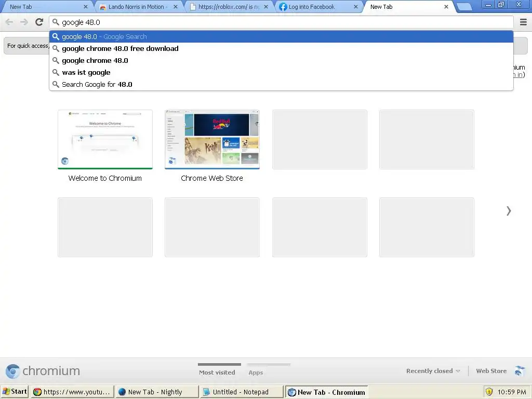Select 'google chrome 48.0 free download' suggestion
The height and width of the screenshot is (399, 532).
(x=281, y=48)
